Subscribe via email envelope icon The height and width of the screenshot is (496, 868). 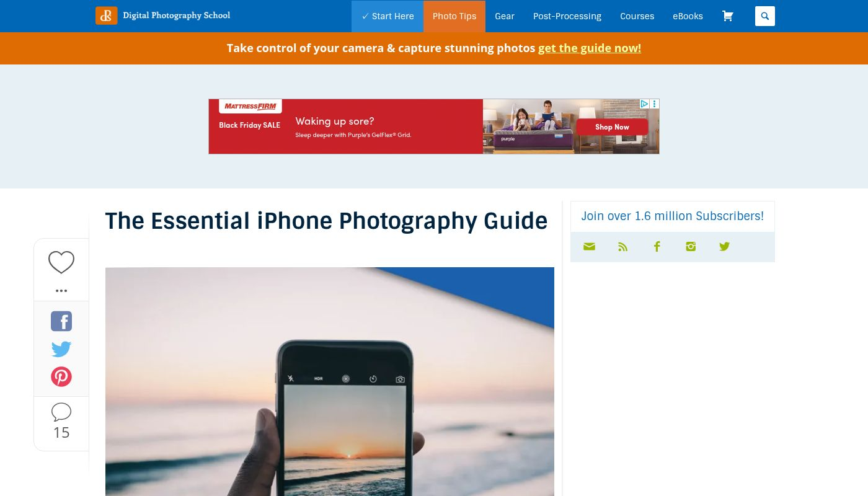(x=589, y=247)
